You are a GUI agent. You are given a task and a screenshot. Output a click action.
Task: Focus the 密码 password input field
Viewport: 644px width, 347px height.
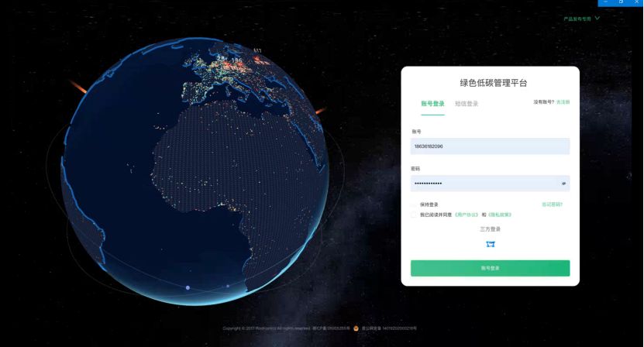click(490, 184)
